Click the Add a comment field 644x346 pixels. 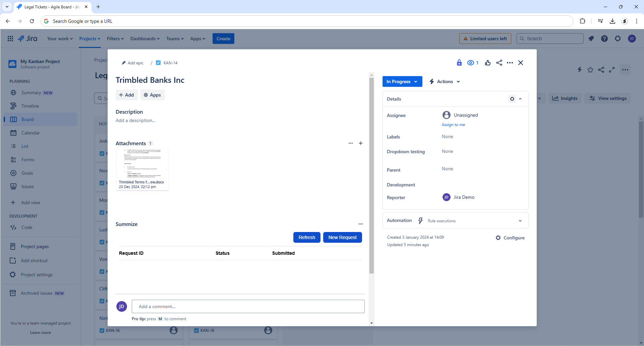(248, 306)
